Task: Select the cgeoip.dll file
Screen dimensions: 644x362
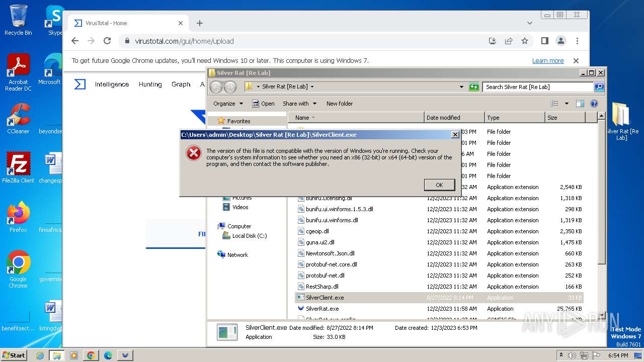Action: 317,231
